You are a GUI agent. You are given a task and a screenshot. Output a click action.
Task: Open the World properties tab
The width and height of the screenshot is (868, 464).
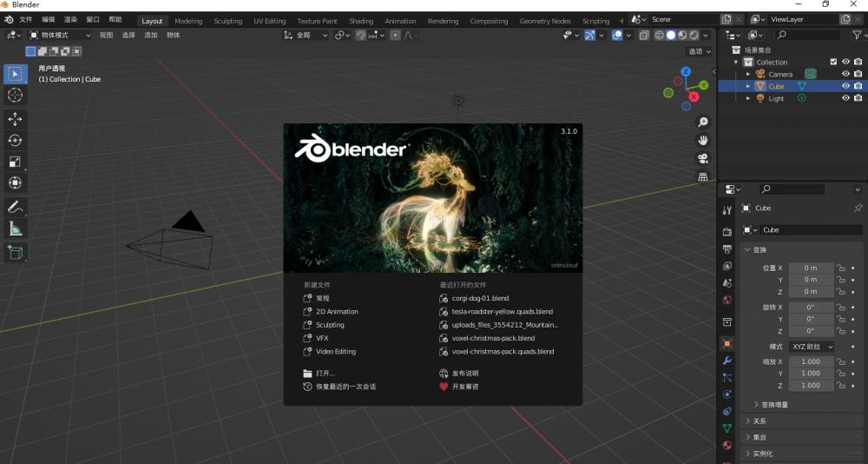point(727,301)
